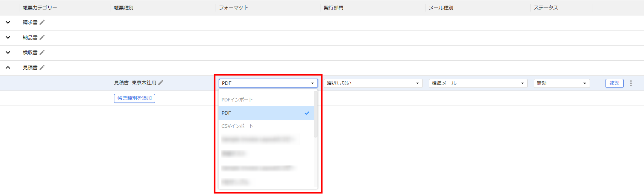Rename 見積書_東京本社用 using its pencil icon
The height and width of the screenshot is (196, 644).
tap(160, 83)
